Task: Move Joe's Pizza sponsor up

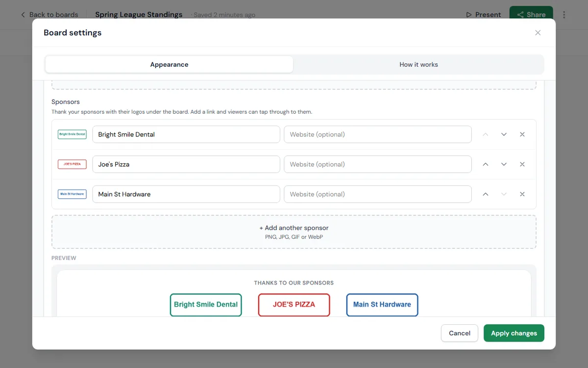Action: (486, 164)
